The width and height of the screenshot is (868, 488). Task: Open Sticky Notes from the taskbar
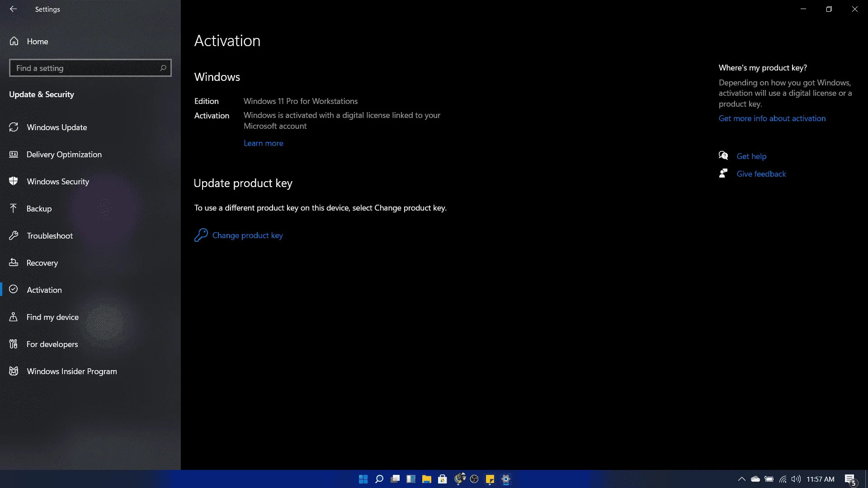490,479
